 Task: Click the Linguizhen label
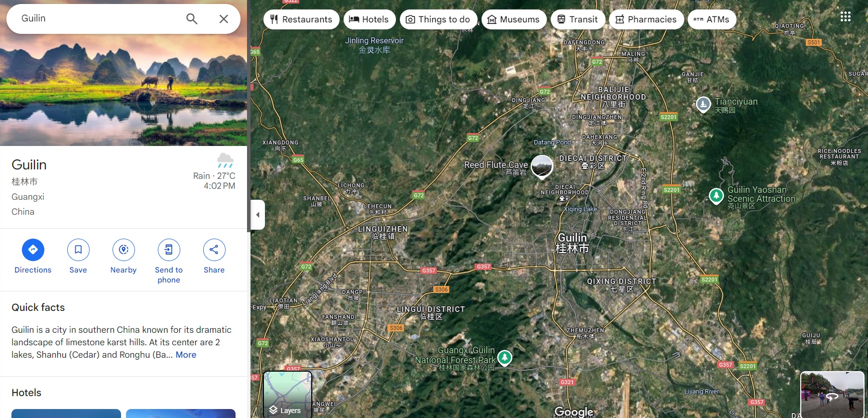383,233
